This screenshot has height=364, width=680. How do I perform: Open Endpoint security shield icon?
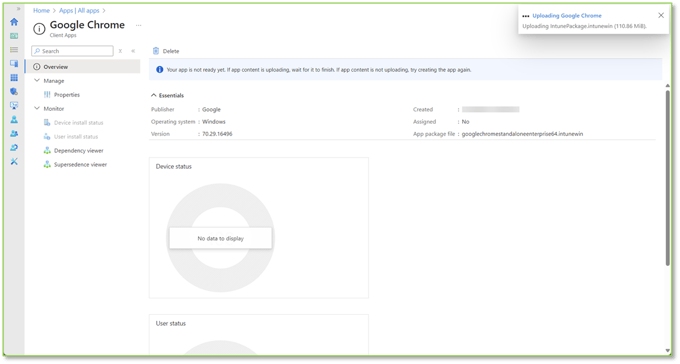(14, 92)
